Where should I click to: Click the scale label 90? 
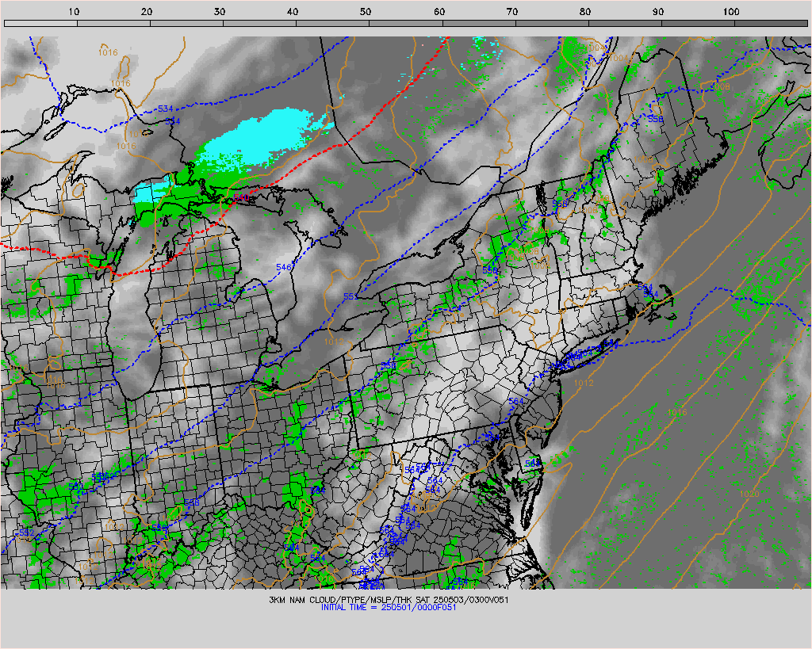coord(658,11)
